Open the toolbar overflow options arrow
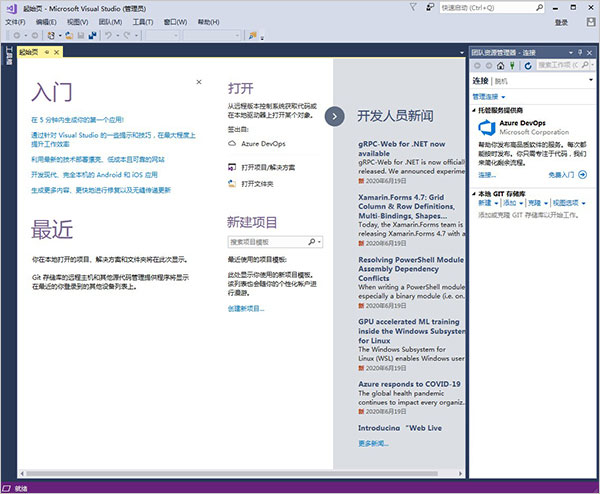The image size is (600, 494). coord(262,37)
